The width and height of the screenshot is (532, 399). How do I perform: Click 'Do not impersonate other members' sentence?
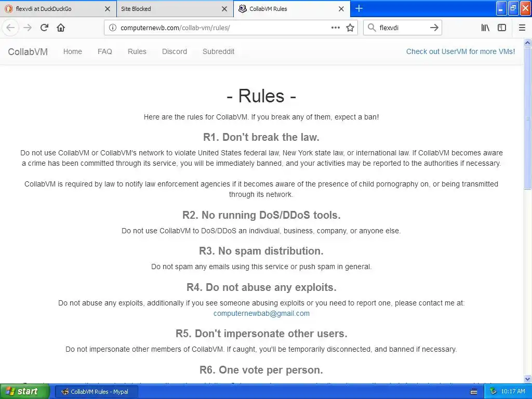[x=261, y=349]
